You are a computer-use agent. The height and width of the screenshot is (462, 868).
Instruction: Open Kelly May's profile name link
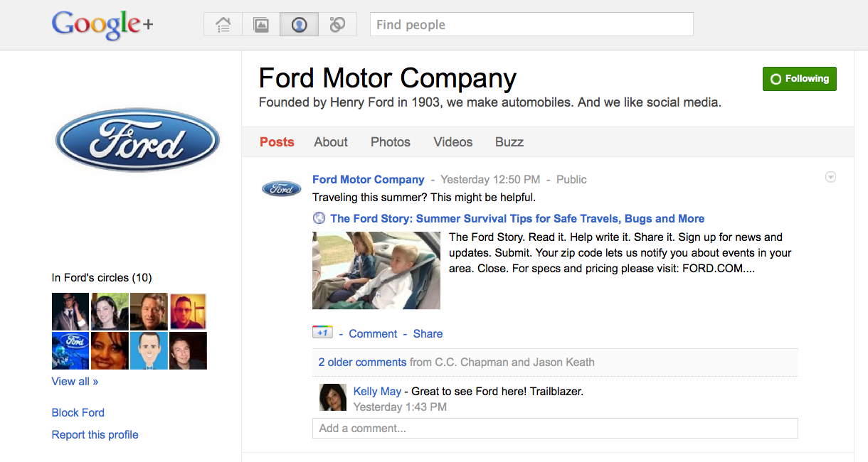[x=377, y=391]
